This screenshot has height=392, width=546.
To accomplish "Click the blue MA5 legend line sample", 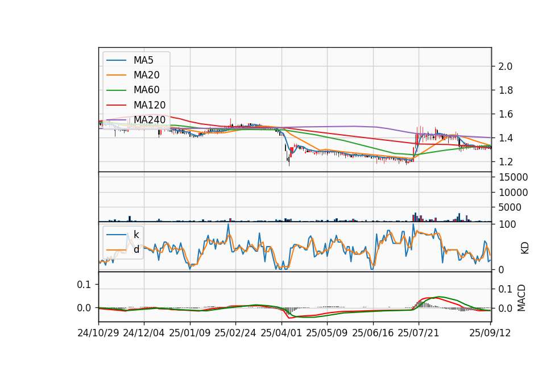I will coord(116,61).
